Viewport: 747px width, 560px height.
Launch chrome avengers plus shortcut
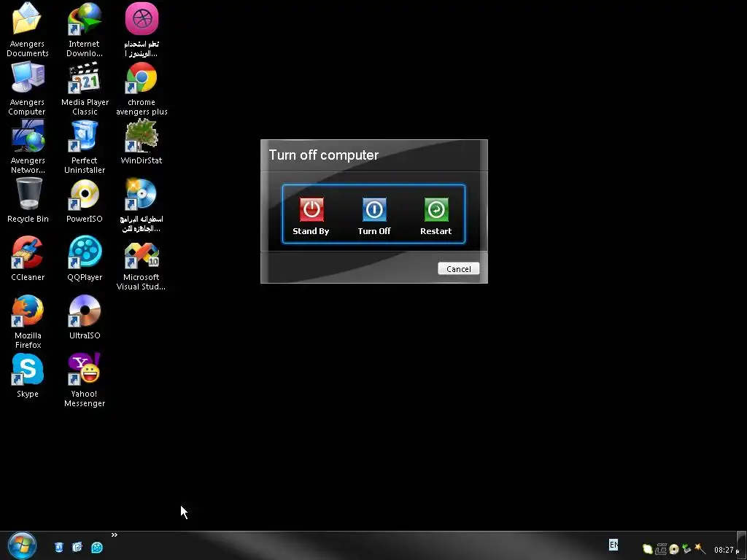[142, 77]
